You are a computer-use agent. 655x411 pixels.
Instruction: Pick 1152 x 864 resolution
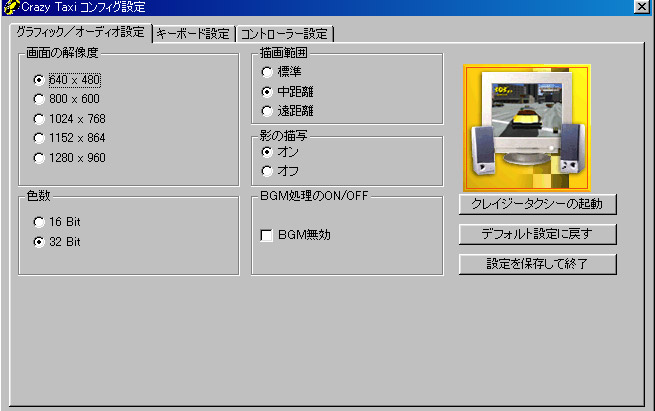(39, 138)
